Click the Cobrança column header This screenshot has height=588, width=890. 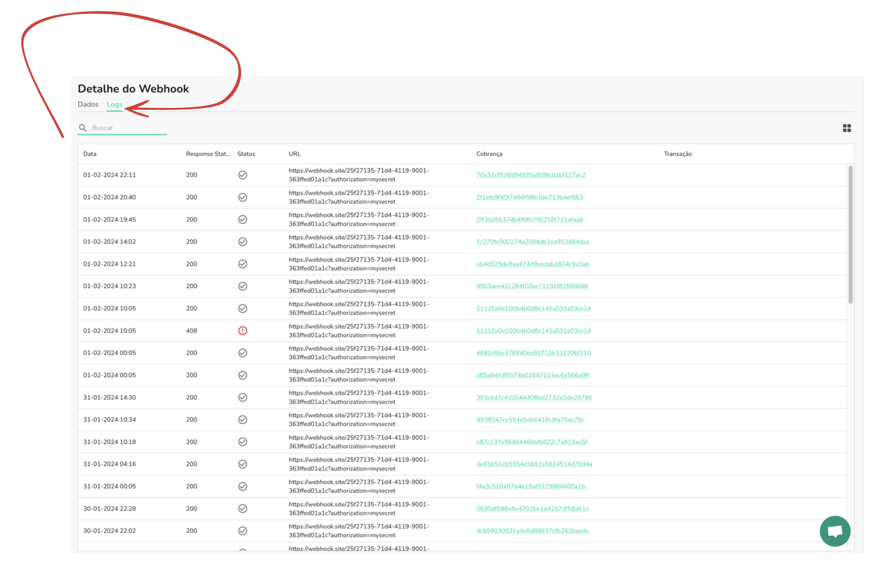coord(489,154)
